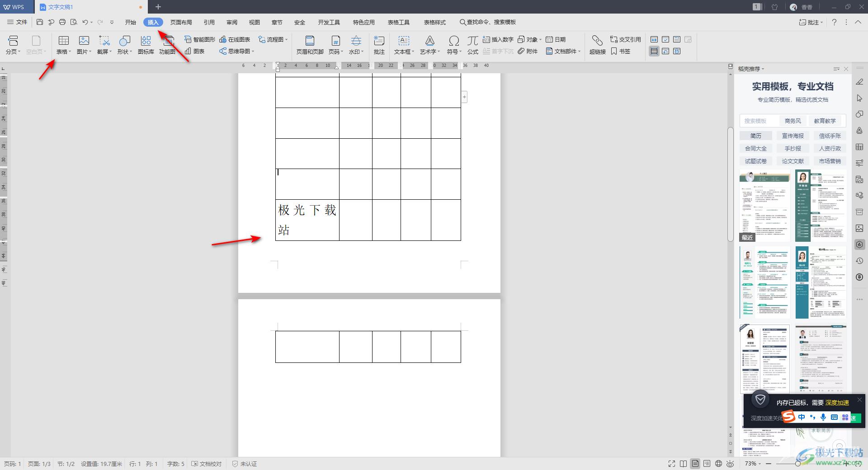This screenshot has height=470, width=868.
Task: Switch to the 开始 Home tab
Action: tap(130, 22)
